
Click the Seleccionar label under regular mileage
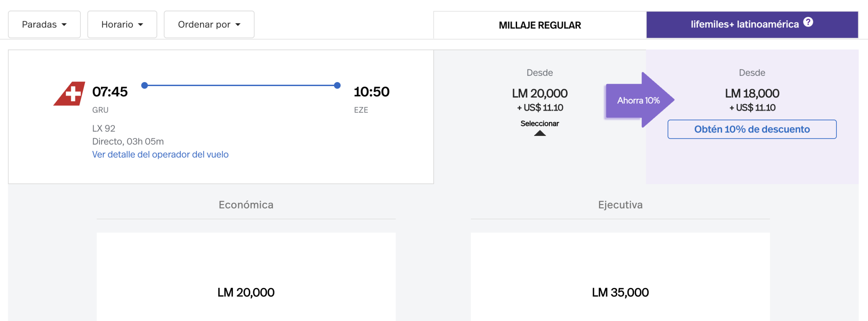[x=539, y=123]
